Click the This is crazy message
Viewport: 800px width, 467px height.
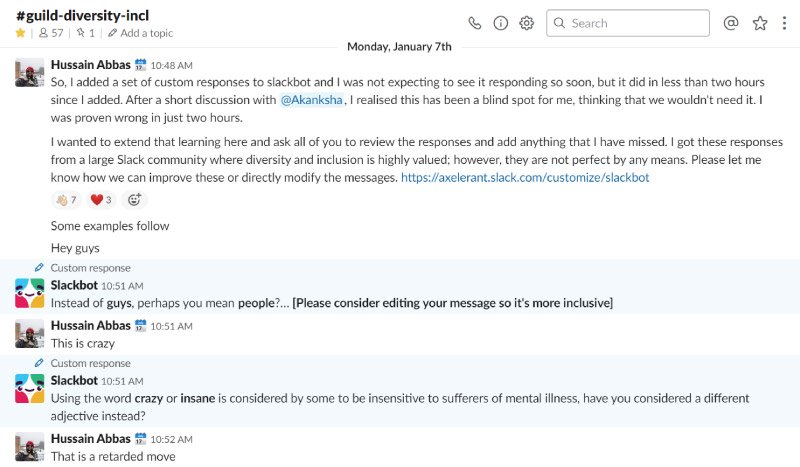click(83, 343)
